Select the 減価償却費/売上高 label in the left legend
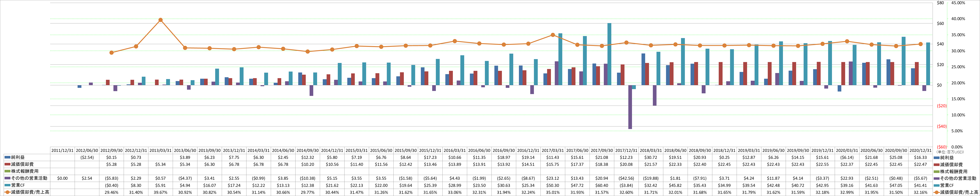Screen dimensions: 980x196 (x=30, y=192)
